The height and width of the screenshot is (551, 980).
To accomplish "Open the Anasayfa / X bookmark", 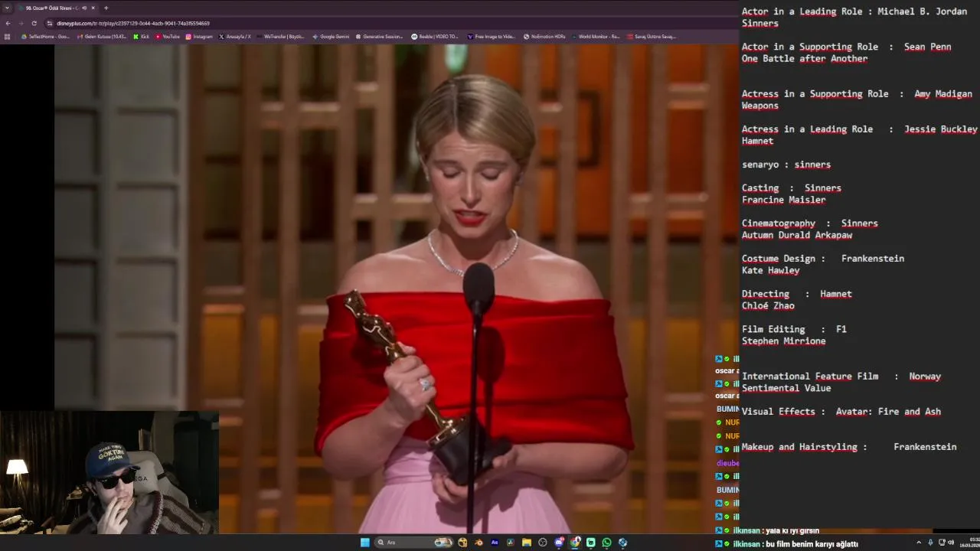I will 235,36.
